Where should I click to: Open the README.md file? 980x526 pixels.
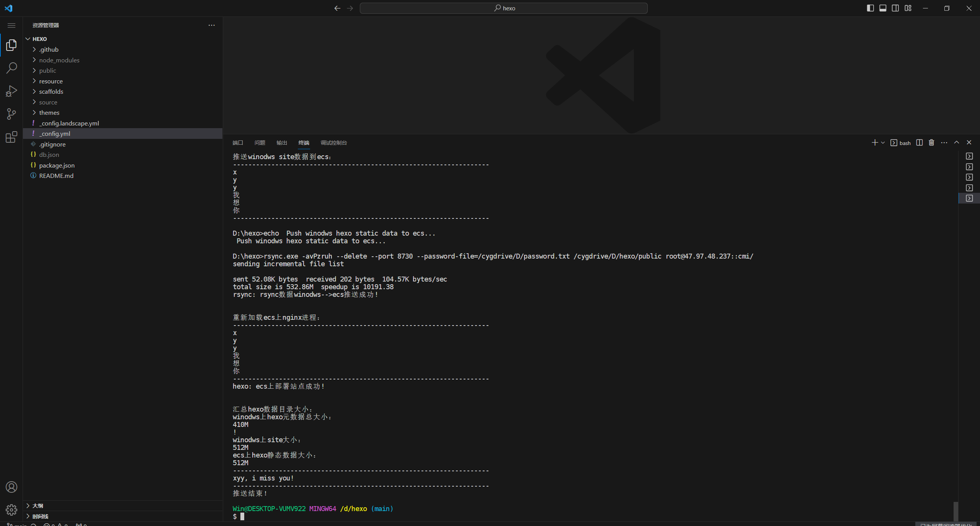(x=122, y=176)
